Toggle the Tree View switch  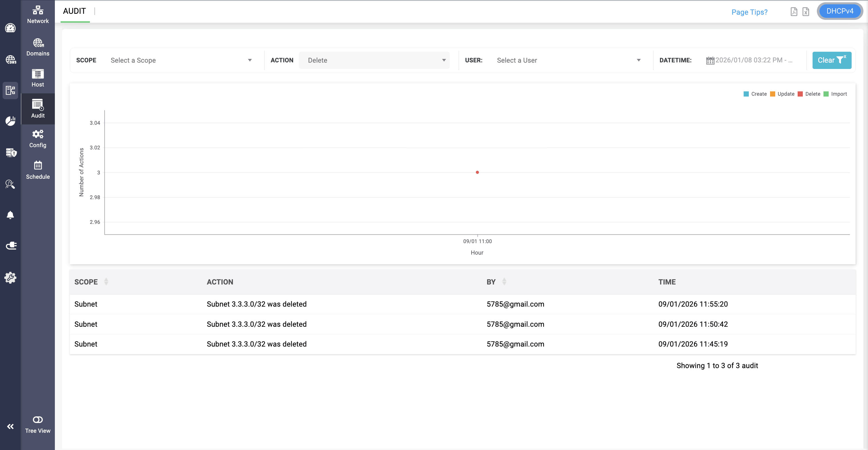(x=38, y=420)
